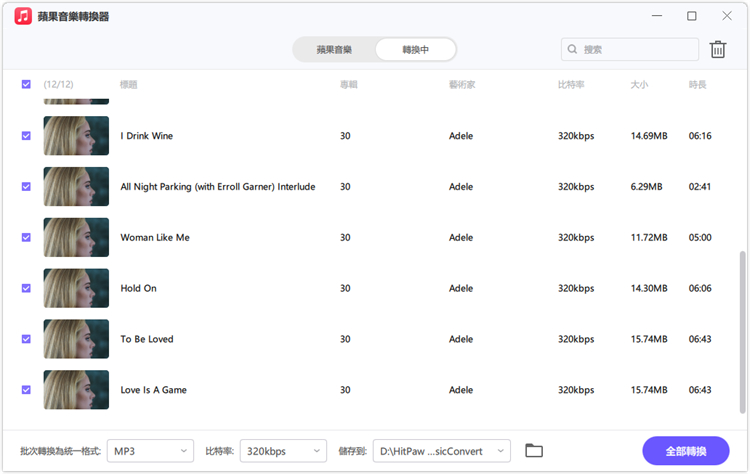Select the title "To Be Loved"
The width and height of the screenshot is (750, 474).
coord(147,339)
